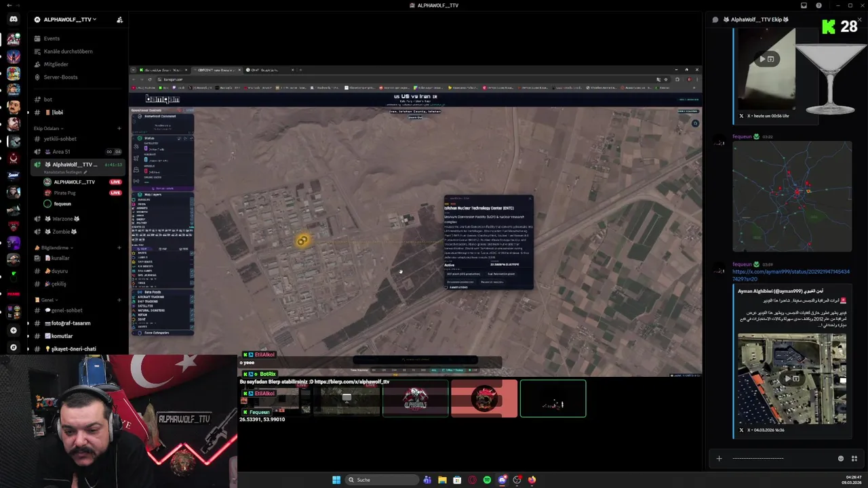The image size is (868, 488).
Task: Open File Explorer from the taskbar
Action: [442, 480]
